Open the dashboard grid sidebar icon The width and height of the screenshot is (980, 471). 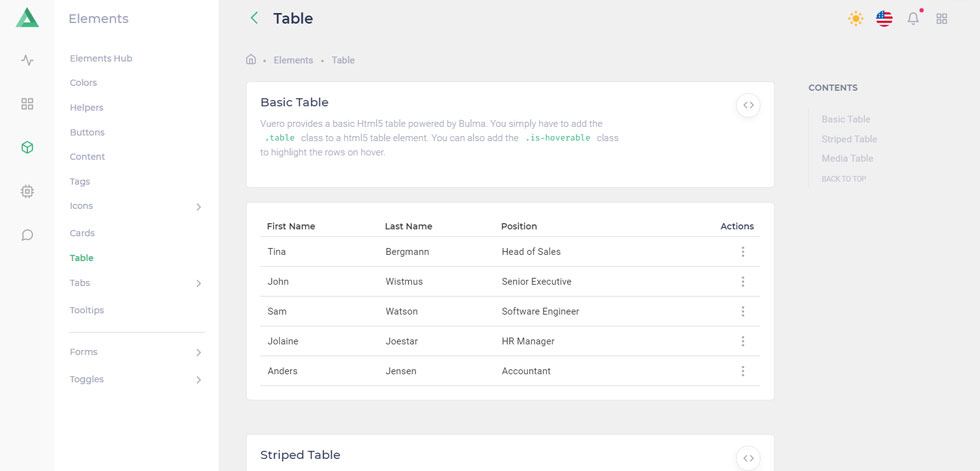click(27, 104)
